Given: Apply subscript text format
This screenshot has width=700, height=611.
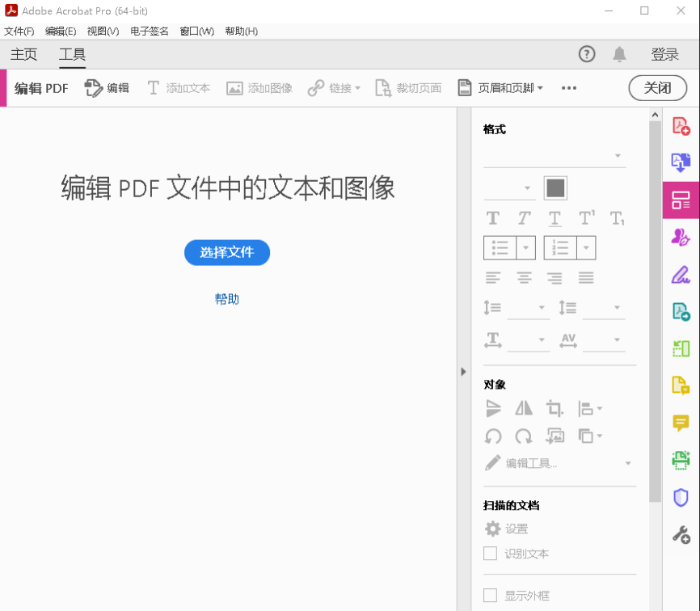Looking at the screenshot, I should coord(618,218).
